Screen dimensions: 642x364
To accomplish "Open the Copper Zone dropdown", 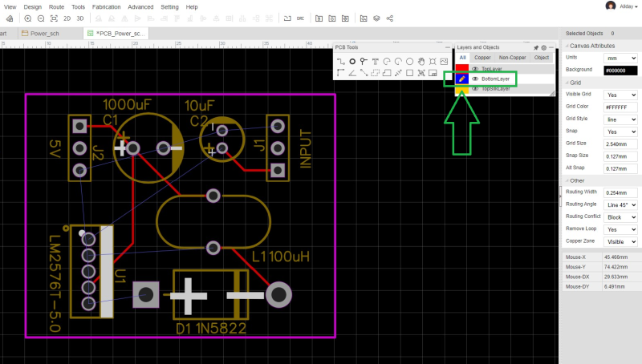I will (x=620, y=241).
